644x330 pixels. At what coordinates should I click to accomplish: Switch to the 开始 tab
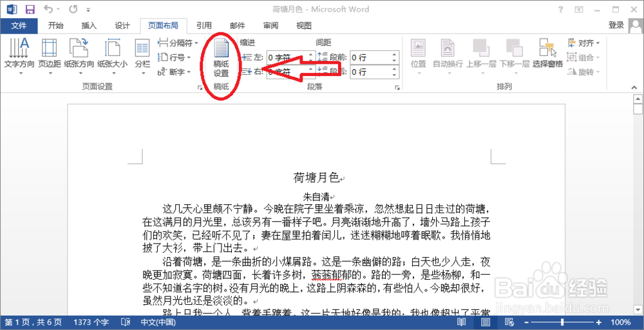coord(55,26)
